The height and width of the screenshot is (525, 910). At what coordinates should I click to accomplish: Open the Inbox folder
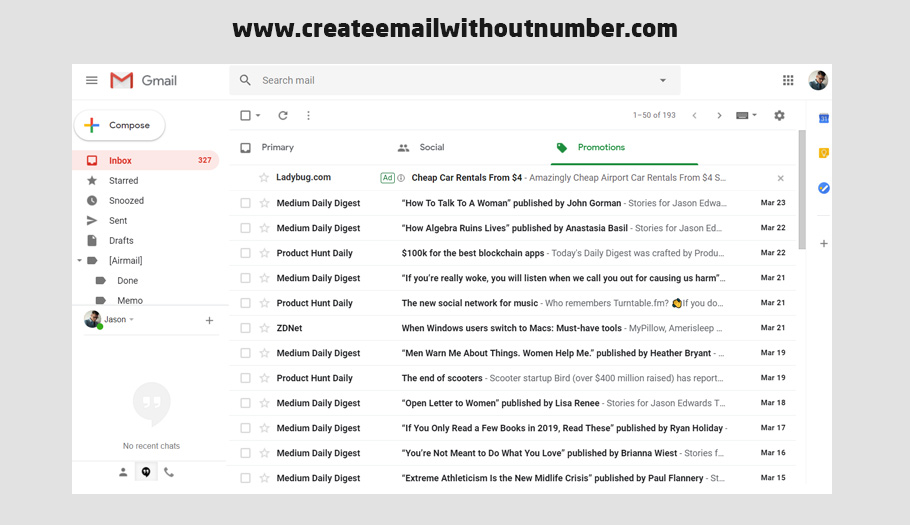point(146,160)
